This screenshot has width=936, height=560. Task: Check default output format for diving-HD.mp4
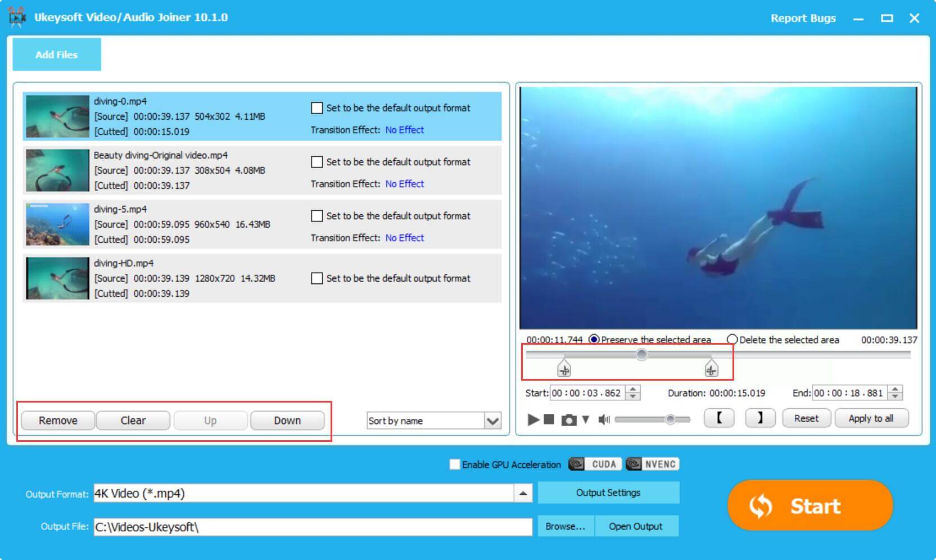coord(317,278)
